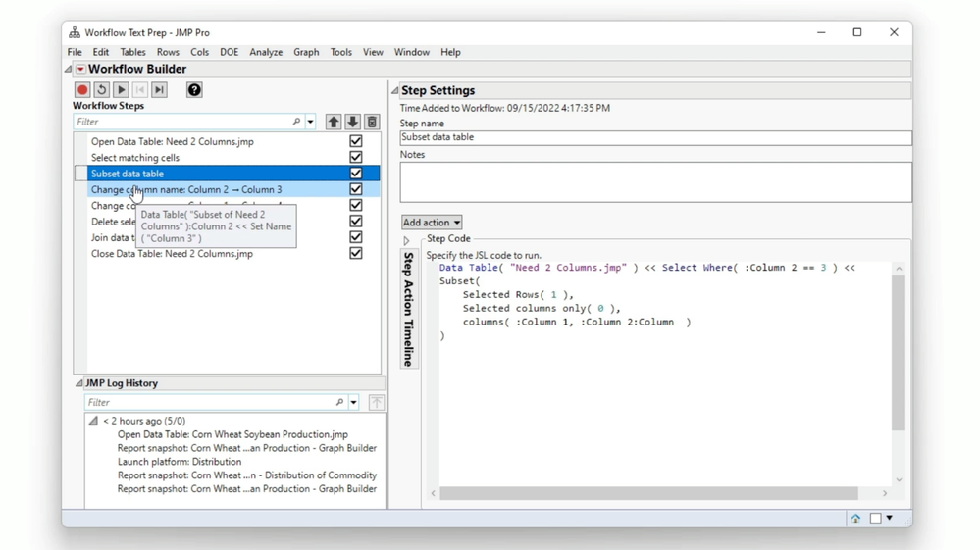The image size is (980, 550).
Task: Click the red Record workflow button
Action: [x=82, y=90]
